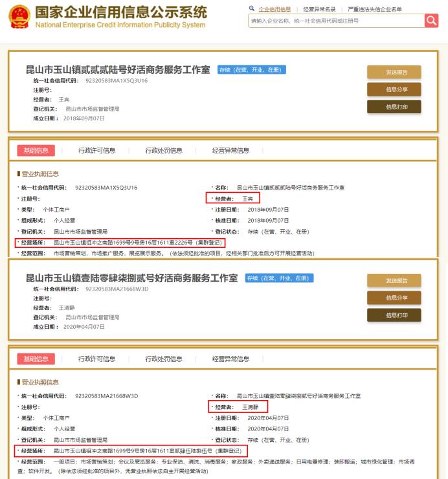The height and width of the screenshot is (479, 448).
Task: Click business scope text starting 一般项目：市场营销策划
Action: (x=216, y=466)
